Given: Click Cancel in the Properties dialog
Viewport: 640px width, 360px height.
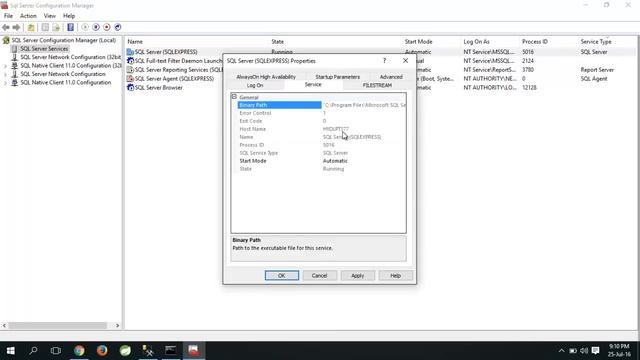Looking at the screenshot, I should (319, 276).
